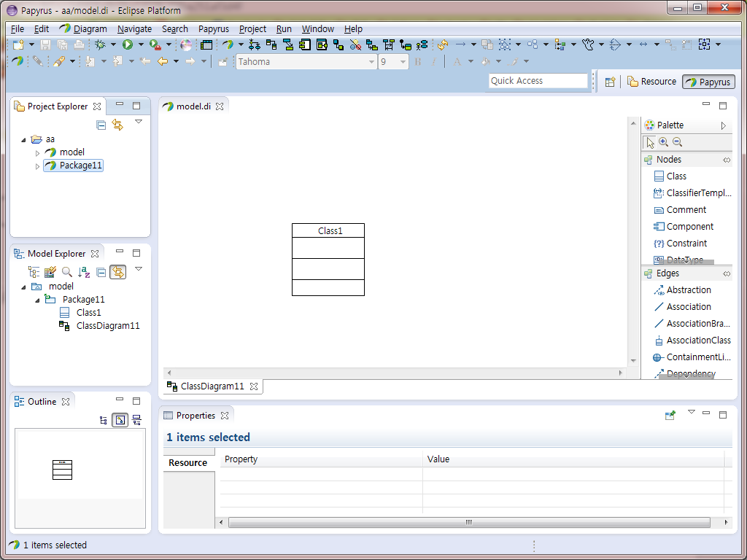Screen dimensions: 747x560
Task: Select the Resource tab in Properties
Action: (187, 463)
